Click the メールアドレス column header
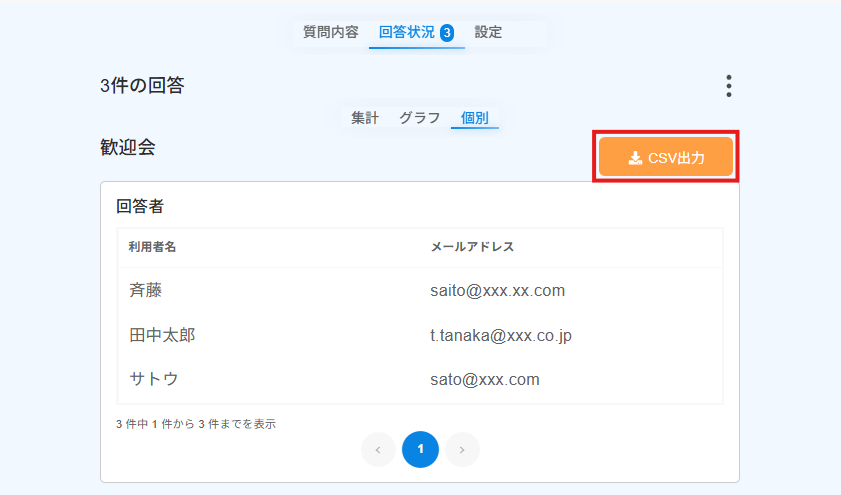This screenshot has height=495, width=841. [472, 247]
